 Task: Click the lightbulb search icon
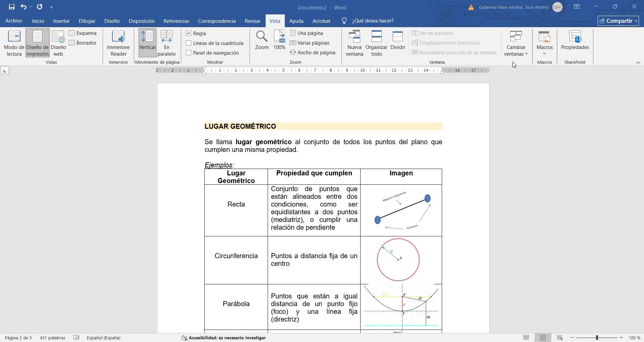point(344,21)
